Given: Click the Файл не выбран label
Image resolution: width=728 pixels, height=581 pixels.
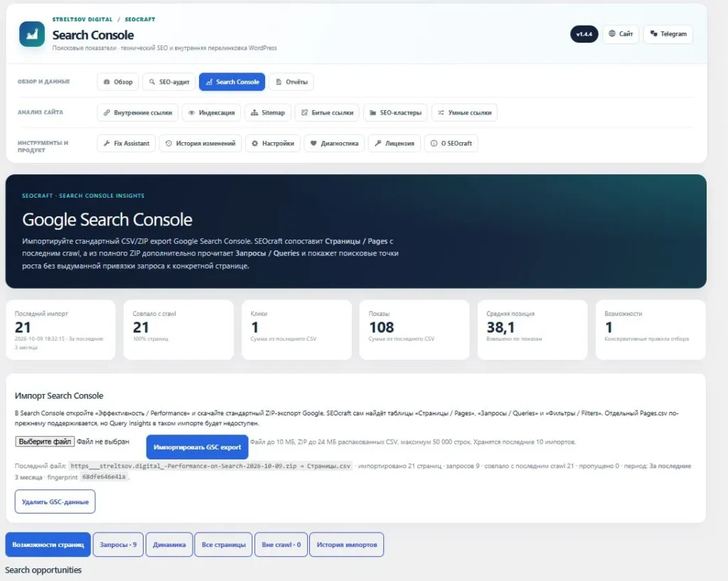Looking at the screenshot, I should [102, 441].
